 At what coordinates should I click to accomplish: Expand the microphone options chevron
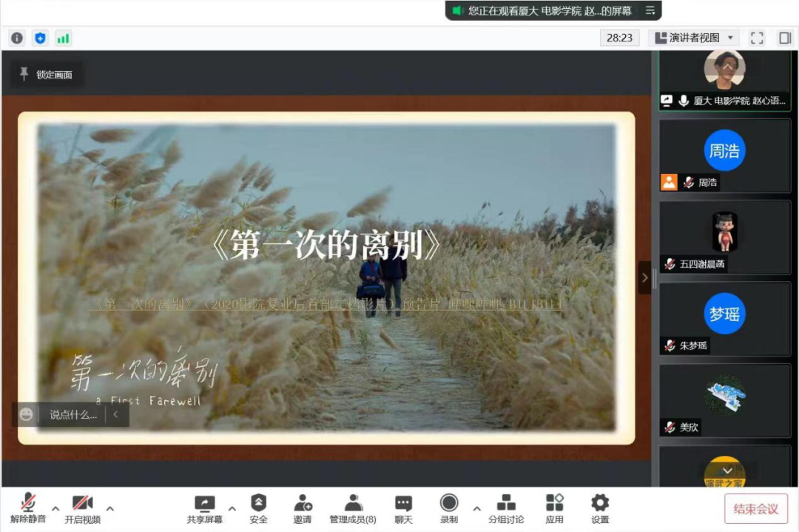[55, 510]
